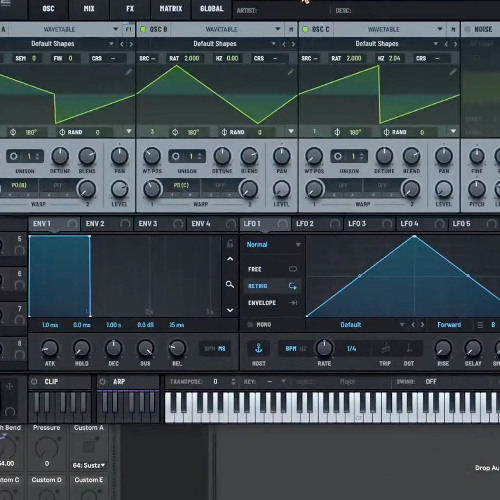Click the DOT dotted note icon
500x500 pixels.
(x=409, y=349)
